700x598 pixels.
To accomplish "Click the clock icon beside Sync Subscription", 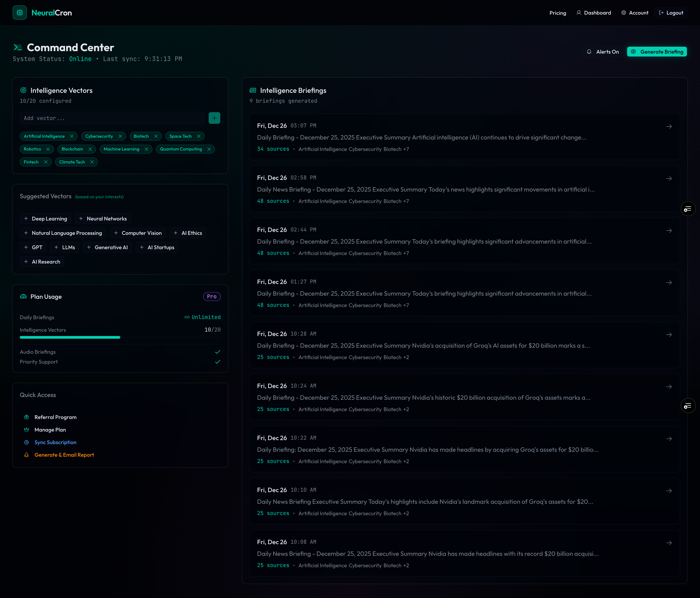I will pos(26,442).
